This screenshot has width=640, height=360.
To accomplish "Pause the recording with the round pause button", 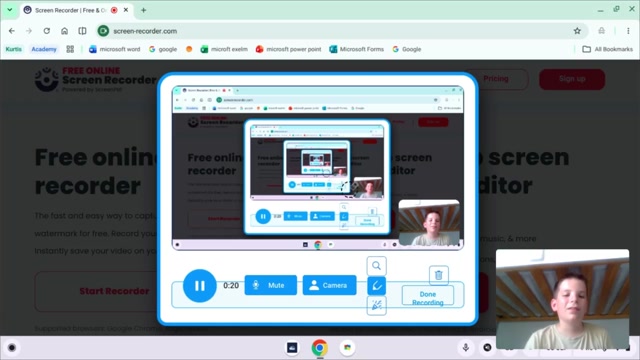I will click(200, 286).
